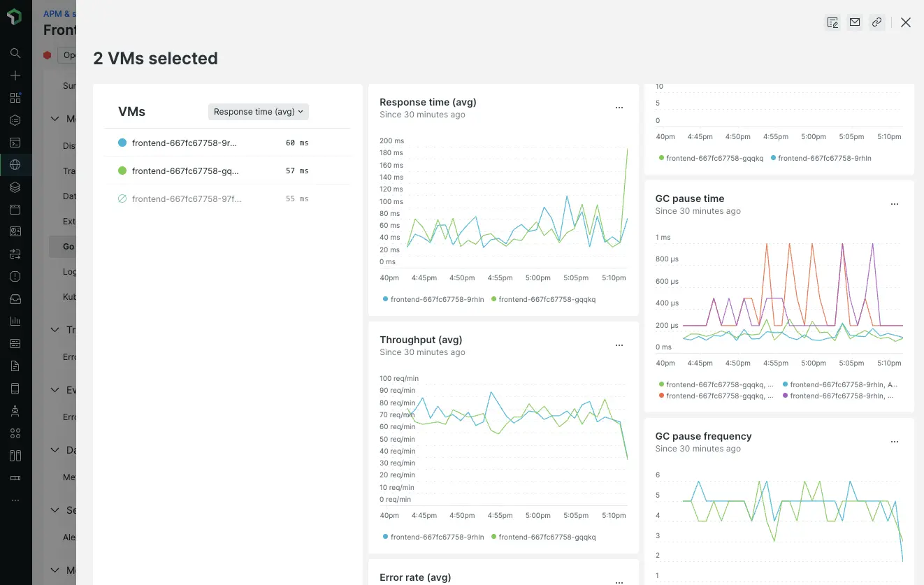Click the add data plus icon in sidebar
The height and width of the screenshot is (585, 924).
pos(15,75)
